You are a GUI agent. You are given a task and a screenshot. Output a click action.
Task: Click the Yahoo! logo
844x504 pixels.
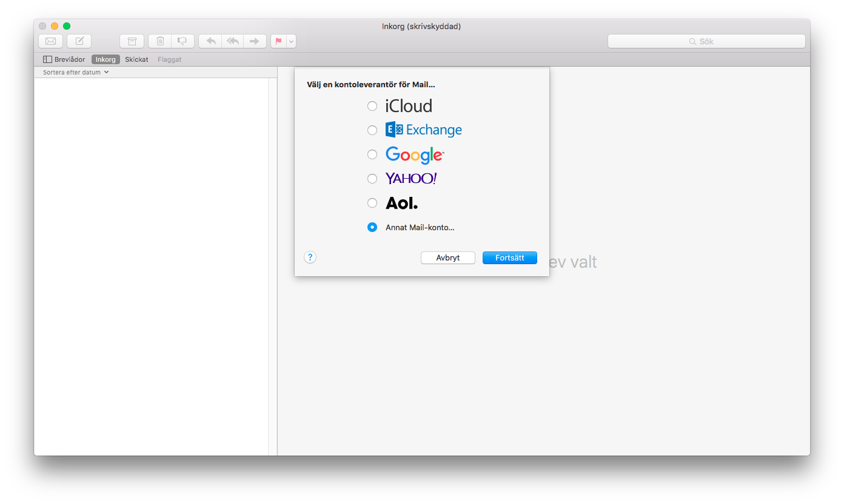tap(411, 179)
